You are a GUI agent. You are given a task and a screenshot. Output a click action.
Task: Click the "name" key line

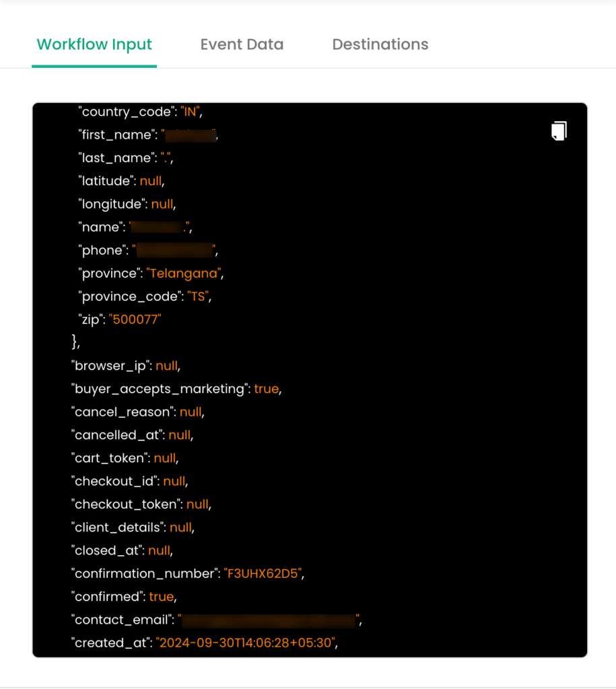(135, 227)
